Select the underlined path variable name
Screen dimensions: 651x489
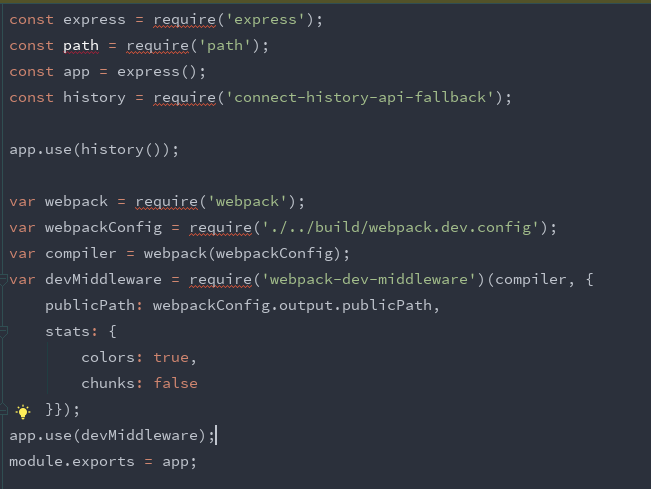tap(81, 46)
